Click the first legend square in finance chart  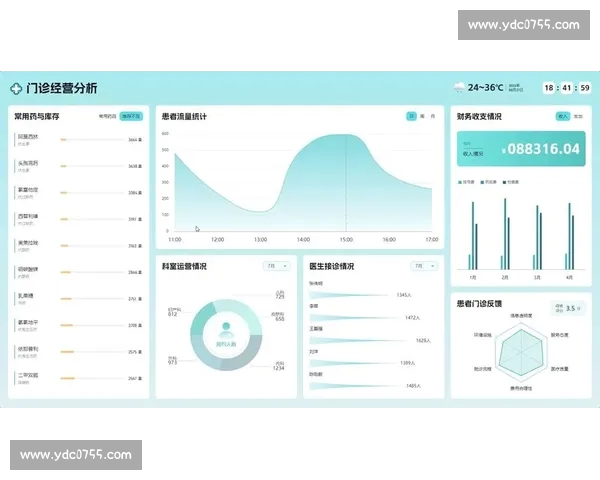tap(460, 182)
